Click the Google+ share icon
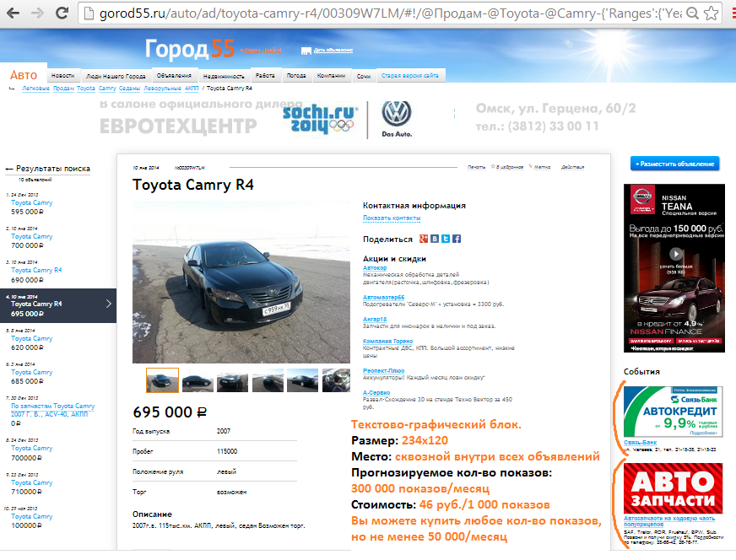Viewport: 736px width, 560px height. [424, 239]
